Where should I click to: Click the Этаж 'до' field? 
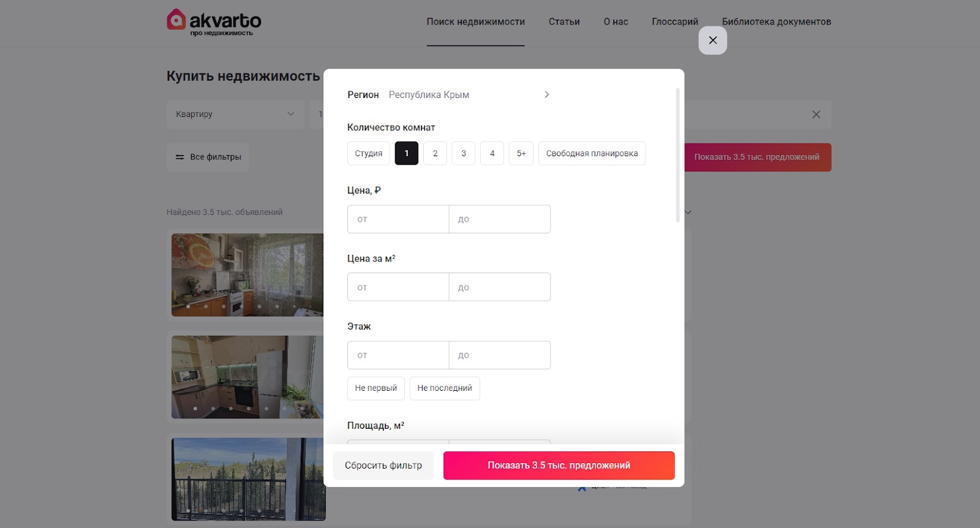tap(500, 355)
